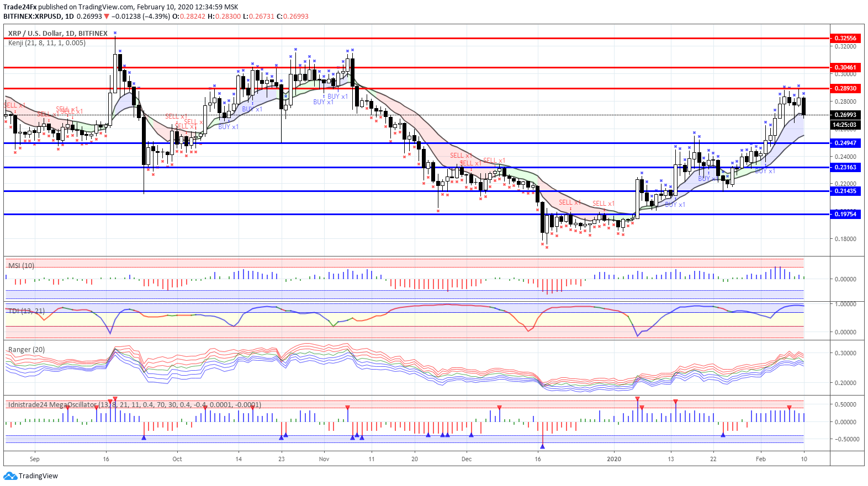This screenshot has width=868, height=486.
Task: Click the 'Sep' date axis label
Action: (35, 459)
